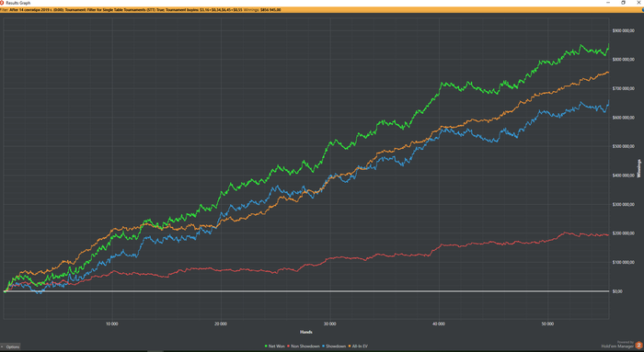Screen dimensions: 644x352
Task: Click the $200 000,00 axis label
Action: pyautogui.click(x=623, y=233)
